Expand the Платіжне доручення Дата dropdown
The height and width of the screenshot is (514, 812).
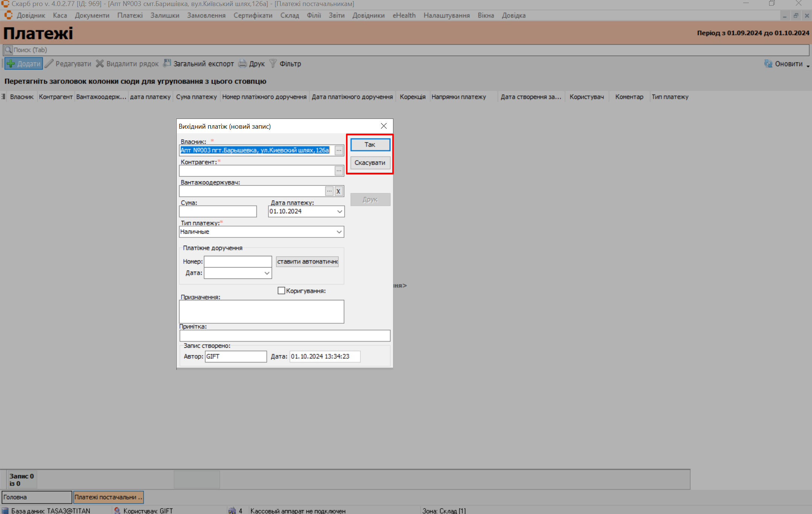click(x=267, y=273)
